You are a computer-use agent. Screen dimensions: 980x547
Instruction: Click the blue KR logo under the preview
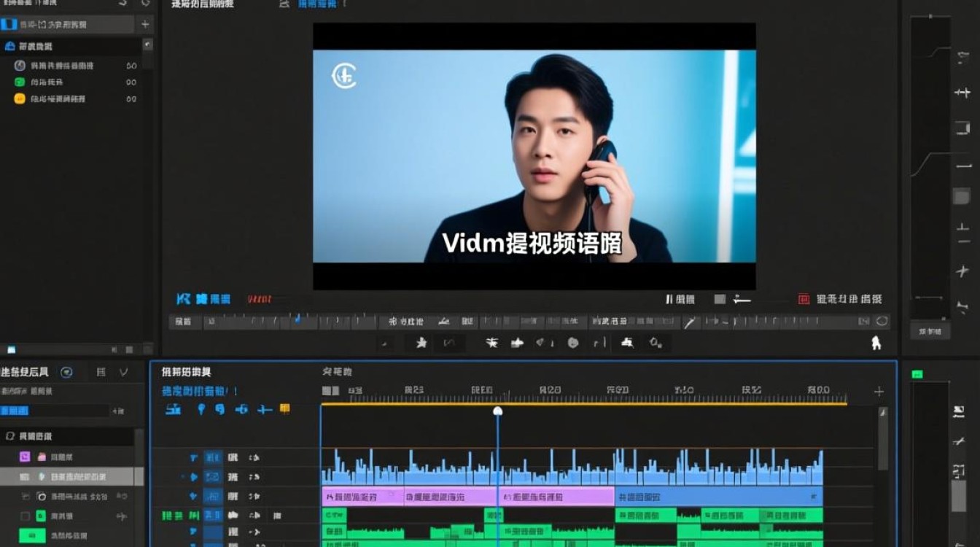tap(184, 299)
